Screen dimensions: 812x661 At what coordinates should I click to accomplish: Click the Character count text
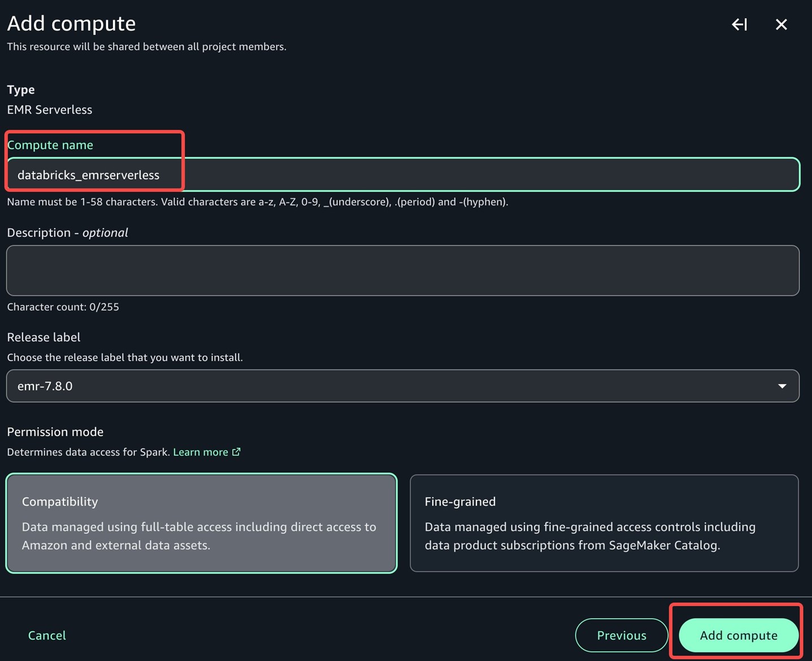tap(63, 307)
